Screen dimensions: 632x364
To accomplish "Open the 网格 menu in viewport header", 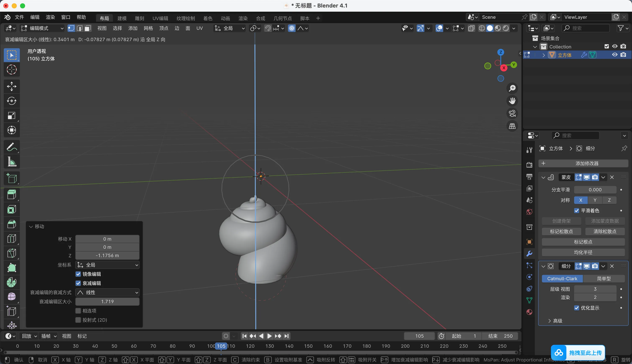I will click(148, 28).
